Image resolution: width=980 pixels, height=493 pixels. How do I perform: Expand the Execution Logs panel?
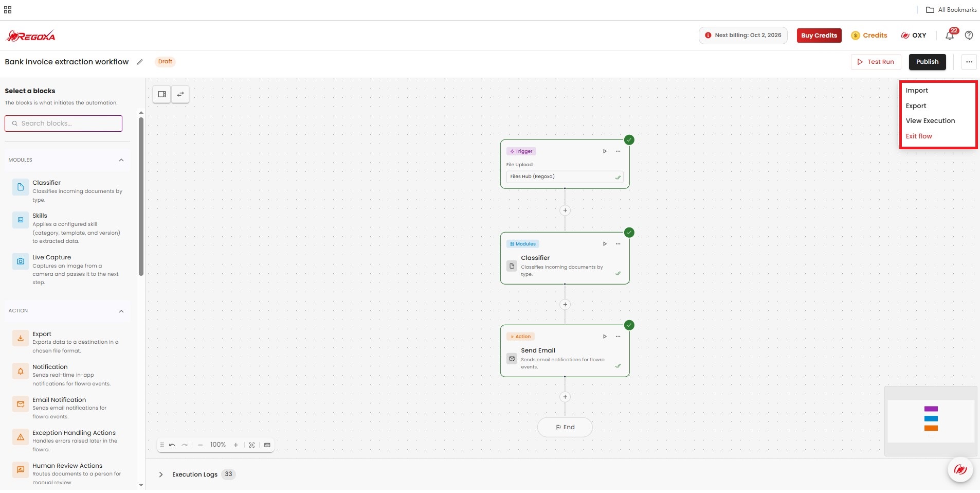(x=161, y=474)
